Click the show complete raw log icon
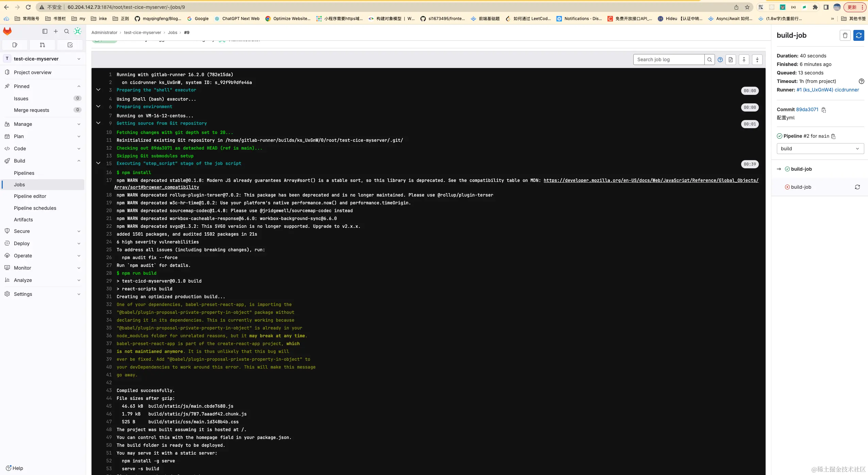868x475 pixels. click(731, 60)
